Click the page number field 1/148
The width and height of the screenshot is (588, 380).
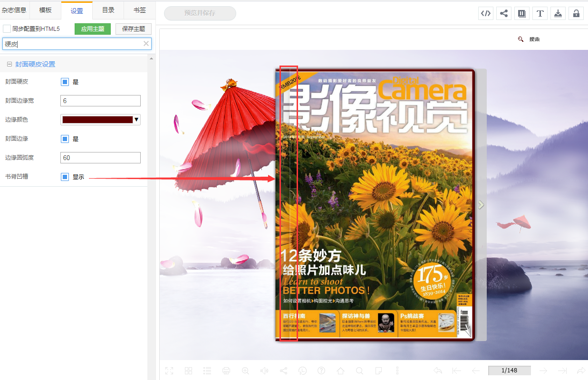point(510,370)
